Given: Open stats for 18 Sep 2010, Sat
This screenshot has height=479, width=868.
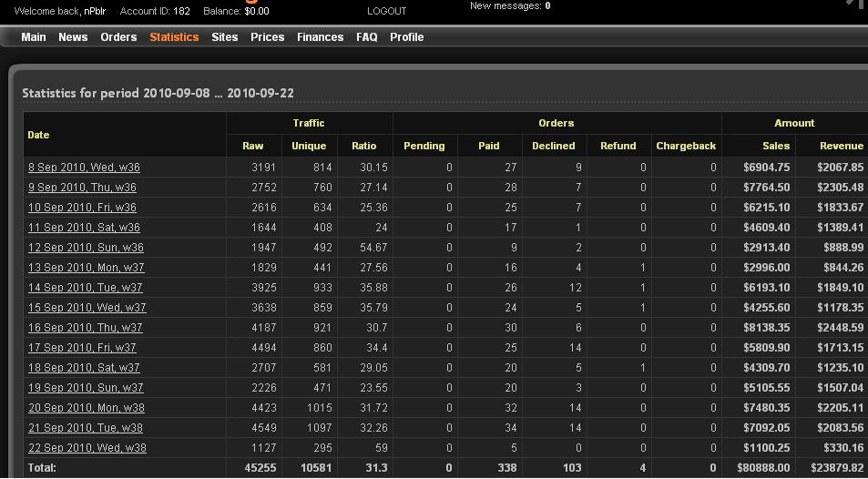Looking at the screenshot, I should pos(84,367).
